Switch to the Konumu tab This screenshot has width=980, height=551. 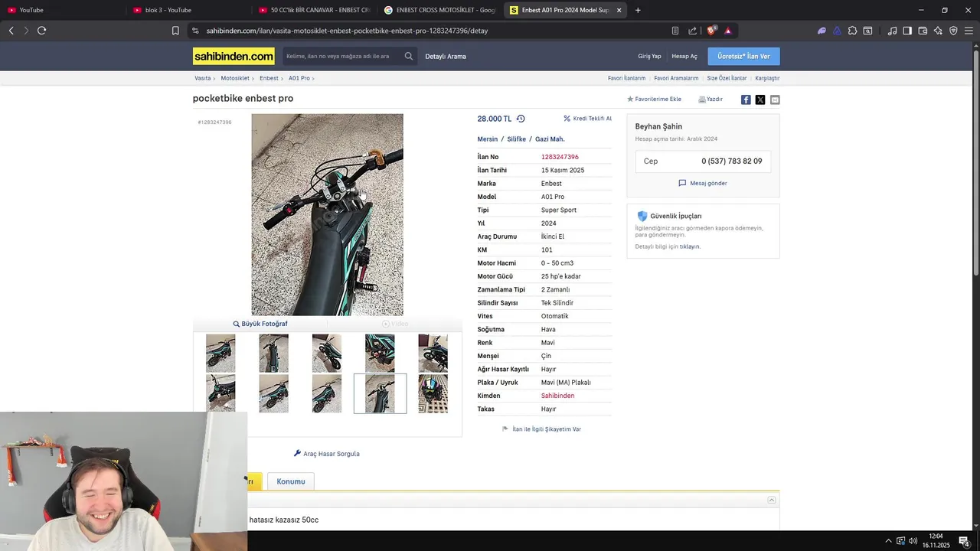tap(291, 481)
